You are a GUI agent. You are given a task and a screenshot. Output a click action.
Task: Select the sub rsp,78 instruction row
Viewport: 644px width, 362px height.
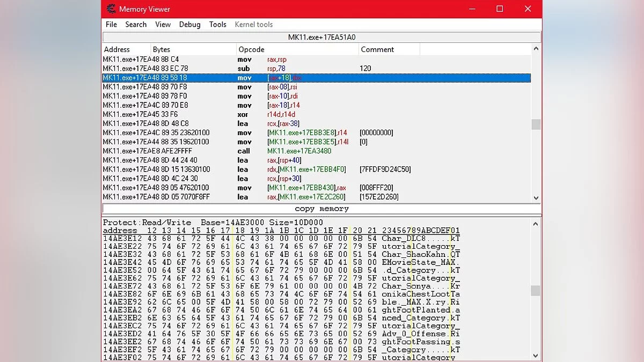[316, 69]
